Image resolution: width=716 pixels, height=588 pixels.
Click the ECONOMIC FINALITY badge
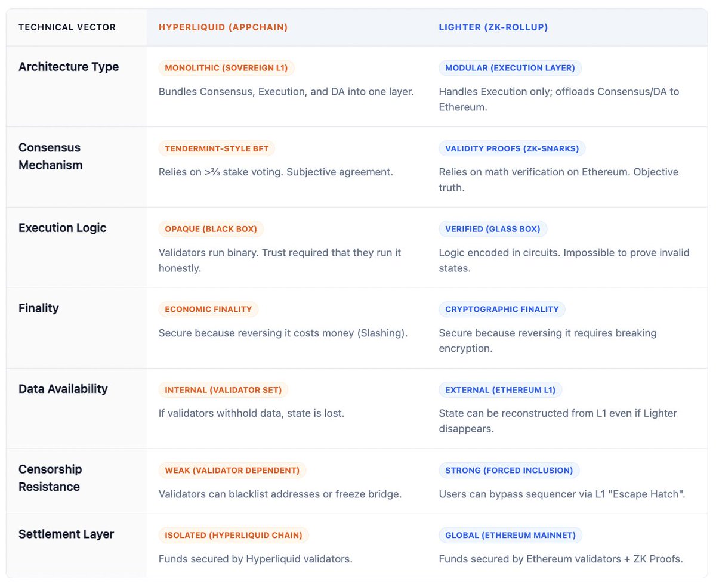coord(208,310)
